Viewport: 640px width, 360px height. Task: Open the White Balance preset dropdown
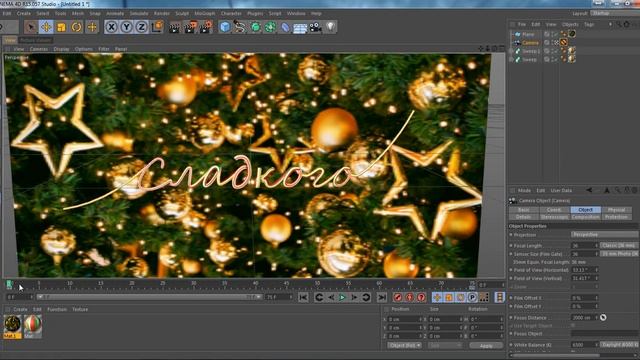click(x=619, y=345)
